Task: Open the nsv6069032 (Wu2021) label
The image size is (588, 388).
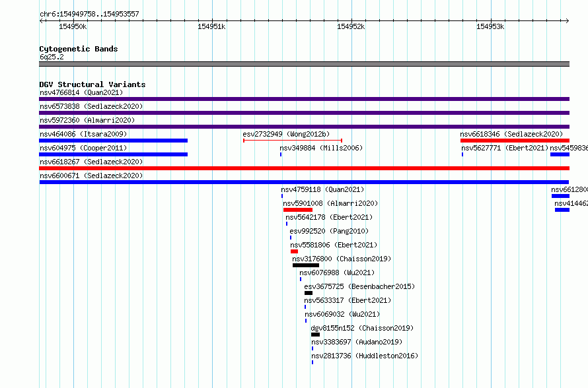Action: (342, 314)
